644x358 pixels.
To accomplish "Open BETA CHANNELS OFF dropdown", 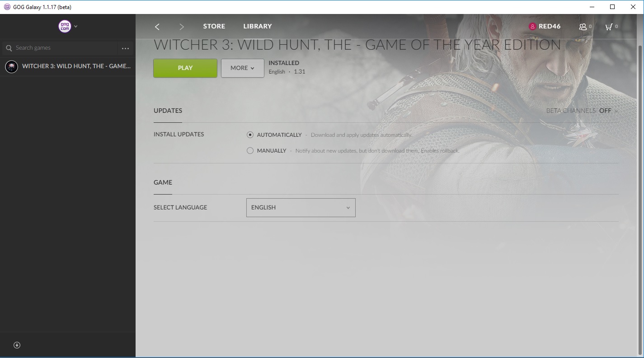I will [582, 111].
